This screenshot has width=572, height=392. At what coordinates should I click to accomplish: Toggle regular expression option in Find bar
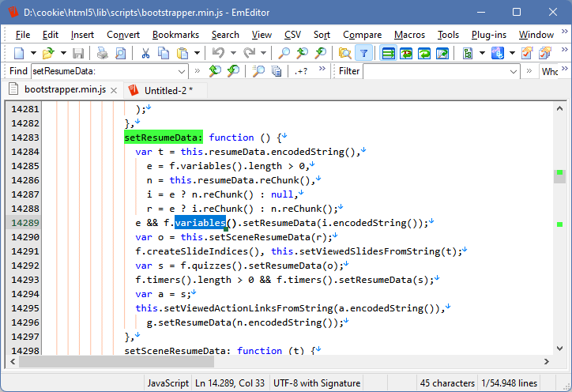tap(301, 71)
